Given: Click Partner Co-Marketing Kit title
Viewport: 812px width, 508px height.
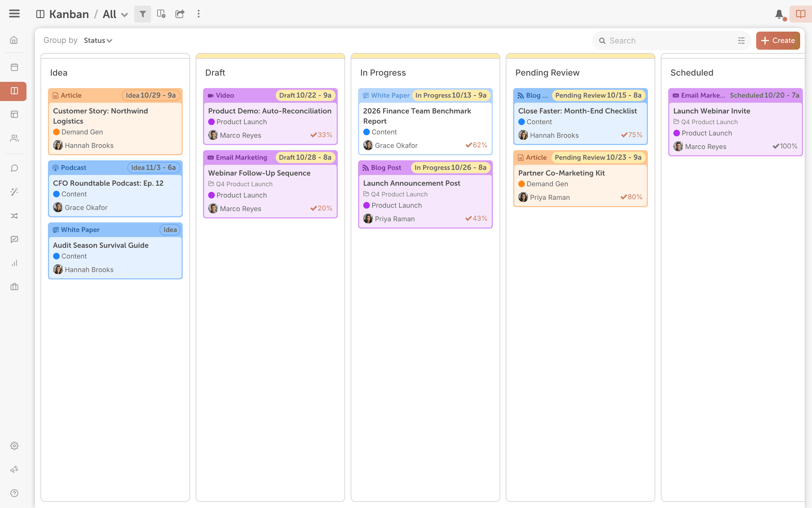Looking at the screenshot, I should (561, 173).
